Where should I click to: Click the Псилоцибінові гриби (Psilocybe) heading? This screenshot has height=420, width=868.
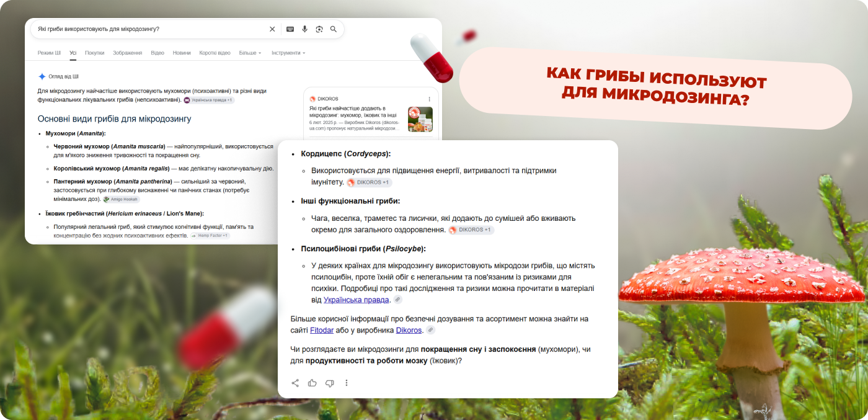pyautogui.click(x=363, y=249)
